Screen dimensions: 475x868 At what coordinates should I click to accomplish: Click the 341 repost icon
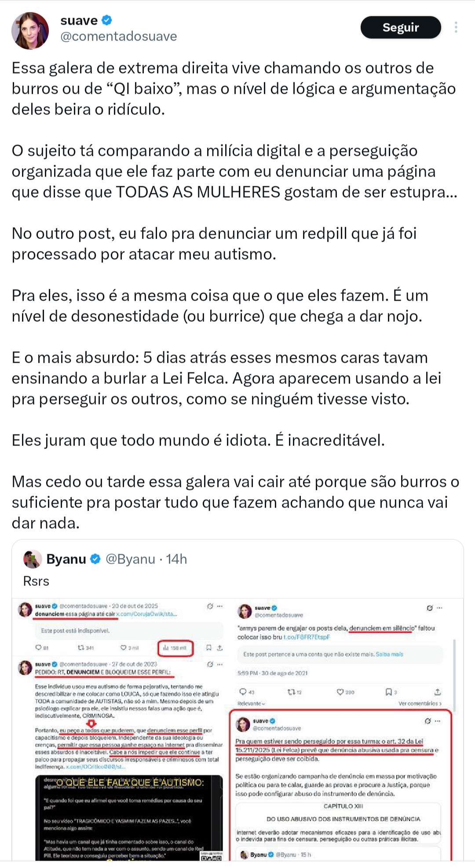click(80, 648)
